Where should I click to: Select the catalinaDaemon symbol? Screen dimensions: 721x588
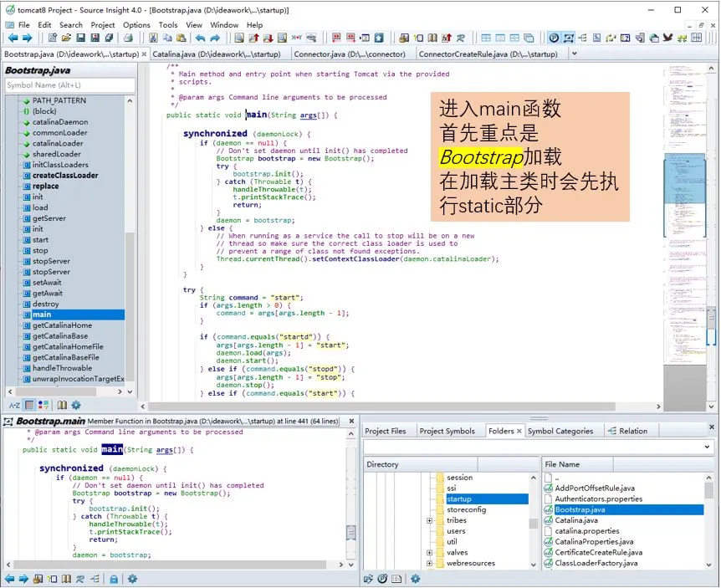[x=60, y=122]
